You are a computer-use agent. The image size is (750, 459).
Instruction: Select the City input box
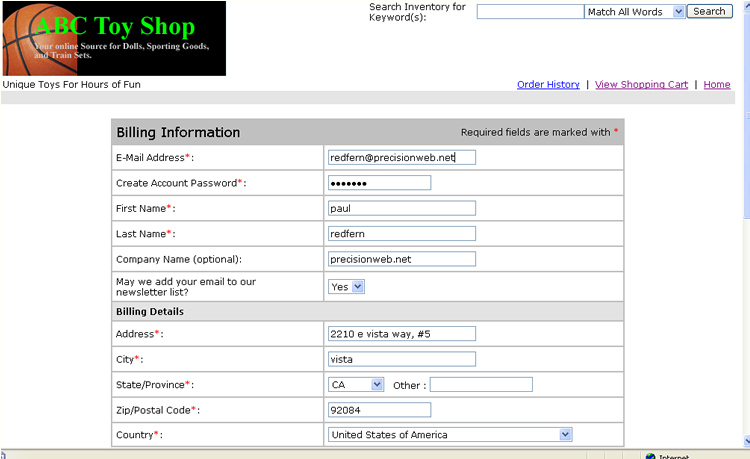(x=402, y=359)
